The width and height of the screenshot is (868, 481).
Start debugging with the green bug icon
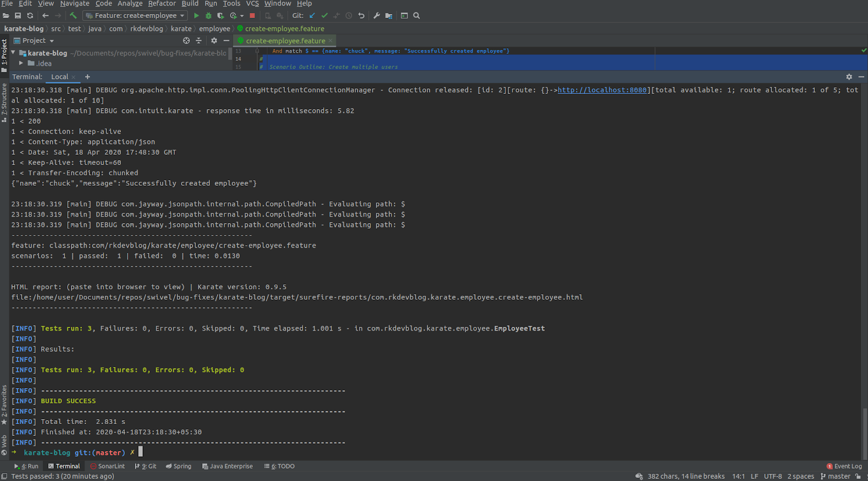coord(208,16)
